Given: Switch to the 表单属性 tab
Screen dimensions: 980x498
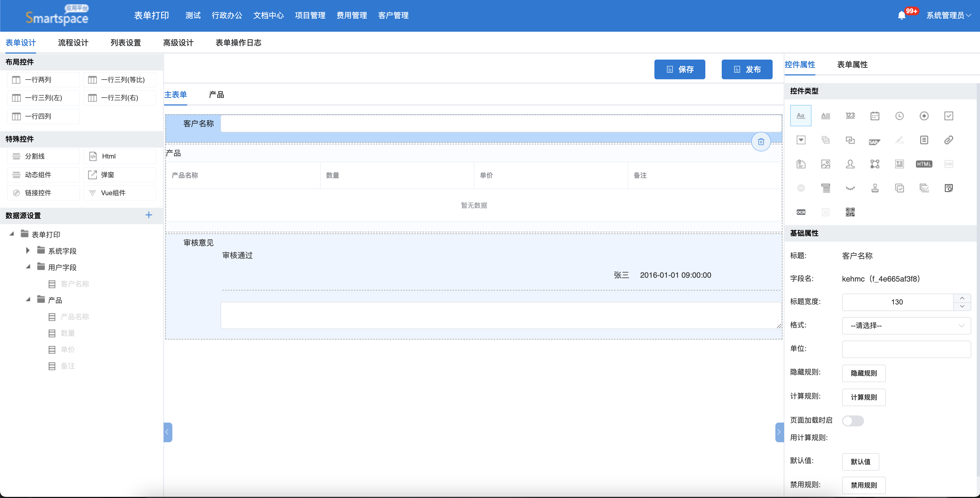Looking at the screenshot, I should [x=852, y=65].
